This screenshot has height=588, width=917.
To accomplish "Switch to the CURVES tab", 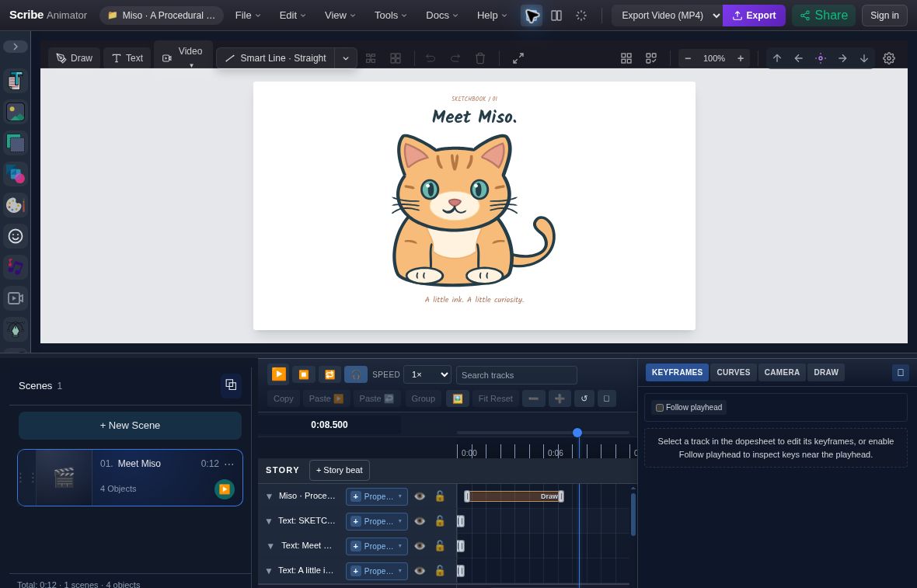I will 734,372.
